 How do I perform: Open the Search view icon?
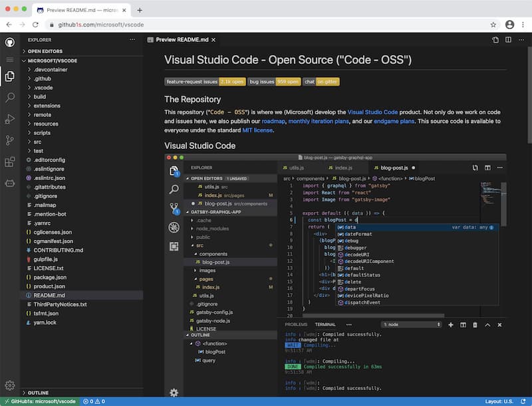(10, 98)
